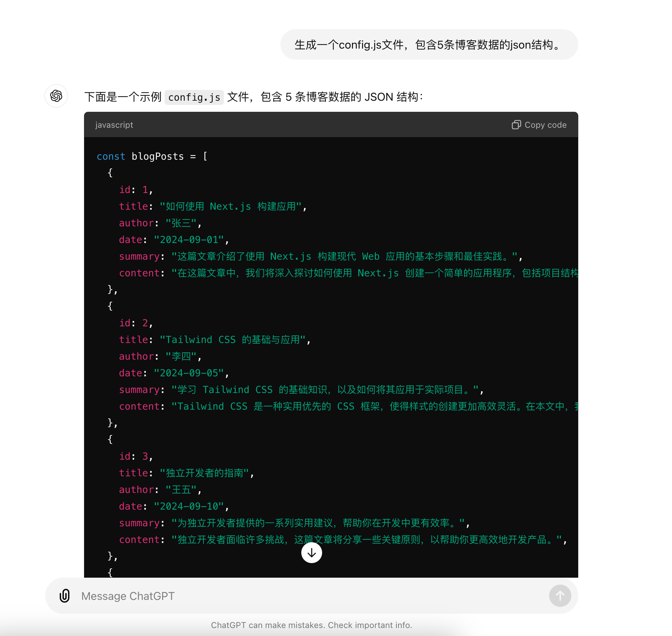Click the author value 王五
Image resolution: width=672 pixels, height=636 pixels.
[181, 490]
